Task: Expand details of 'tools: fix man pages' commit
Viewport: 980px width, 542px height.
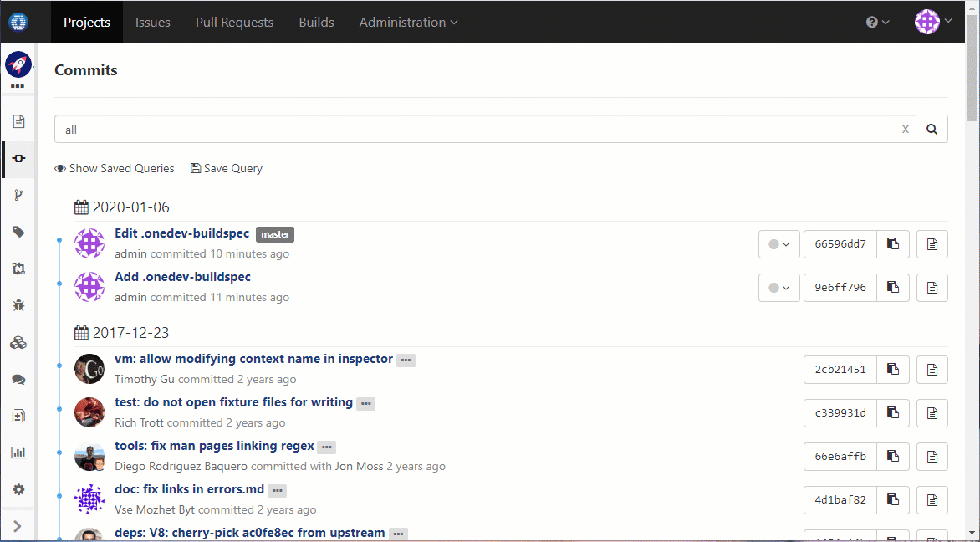Action: [x=326, y=447]
